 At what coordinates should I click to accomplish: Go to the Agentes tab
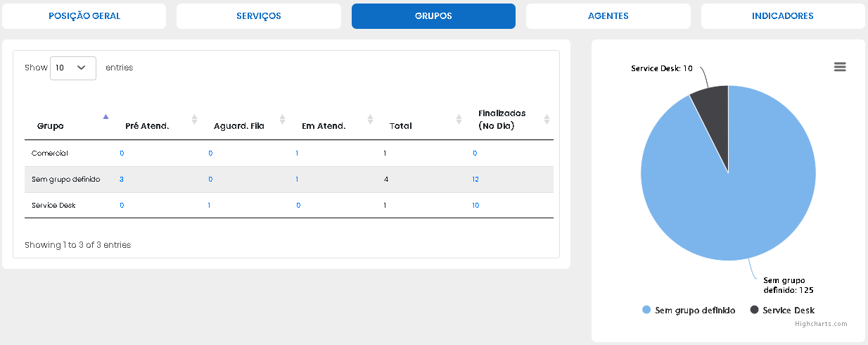608,16
